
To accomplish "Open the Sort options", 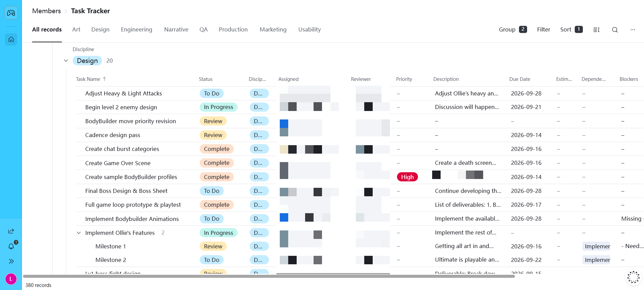I will coord(571,29).
